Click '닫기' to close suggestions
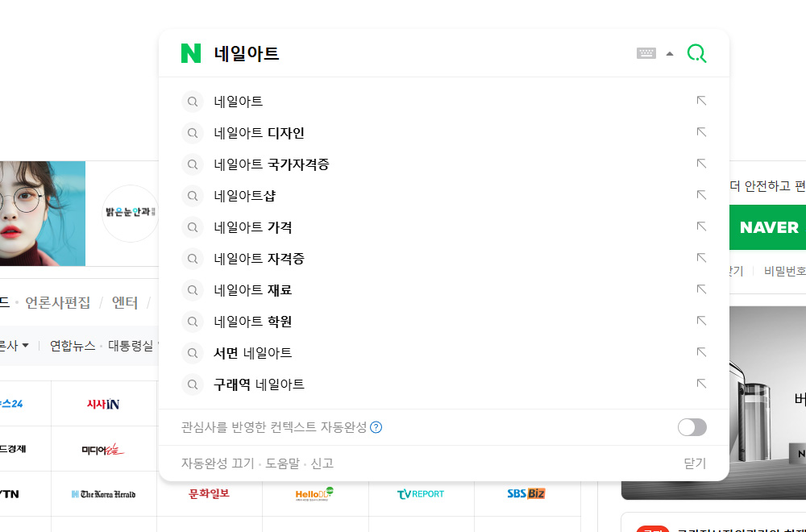The height and width of the screenshot is (532, 806). (x=694, y=463)
